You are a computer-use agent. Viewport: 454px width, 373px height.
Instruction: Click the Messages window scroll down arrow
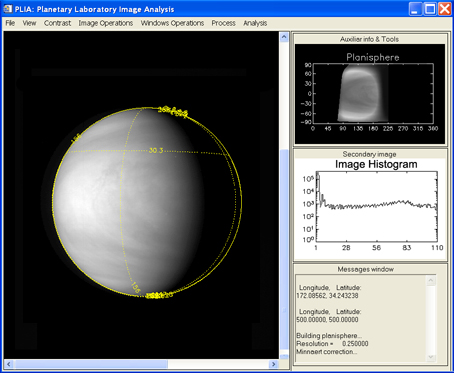point(431,357)
